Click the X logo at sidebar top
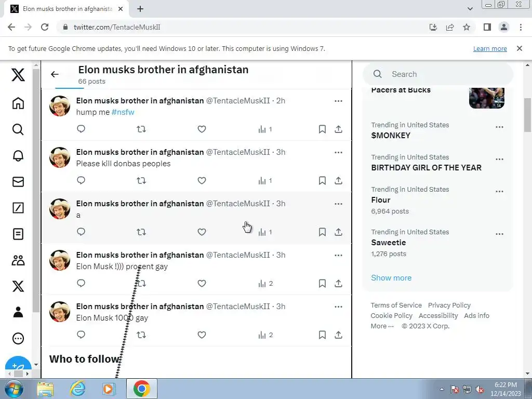Screen dimensions: 532x399 coord(18,75)
